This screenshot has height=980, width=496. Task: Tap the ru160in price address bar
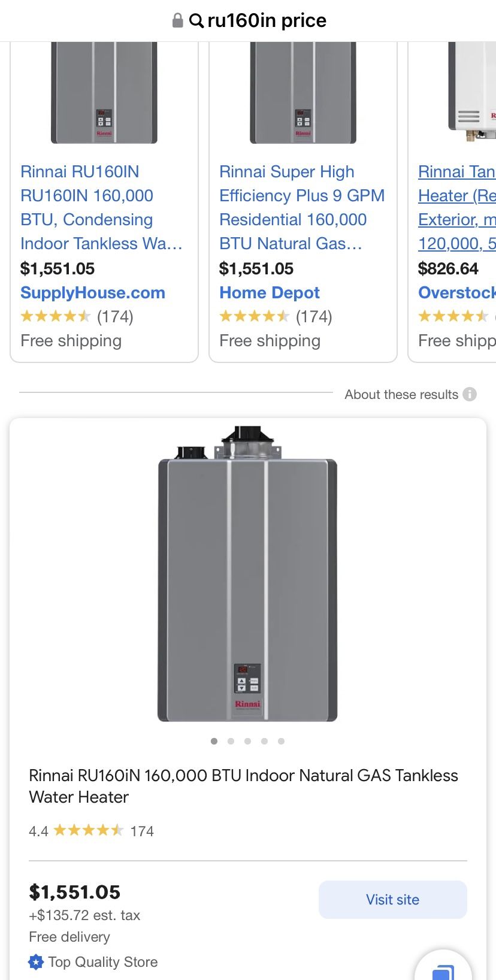coord(267,21)
